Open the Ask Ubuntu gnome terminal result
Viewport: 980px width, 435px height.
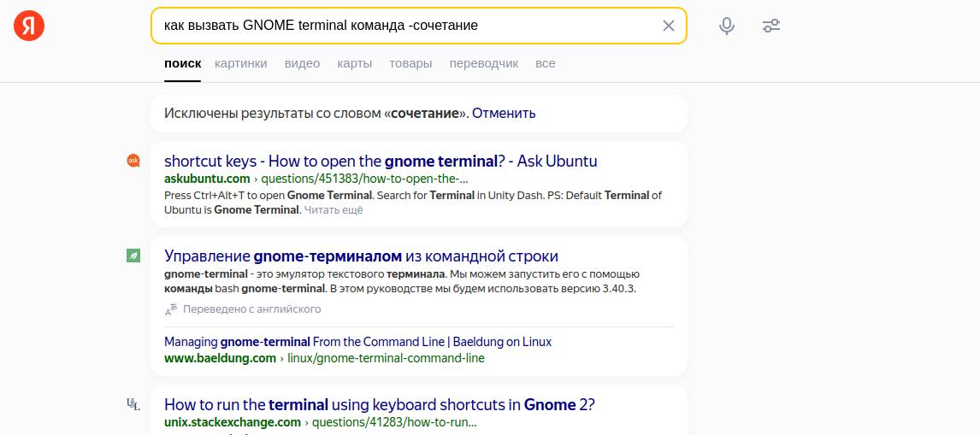381,161
